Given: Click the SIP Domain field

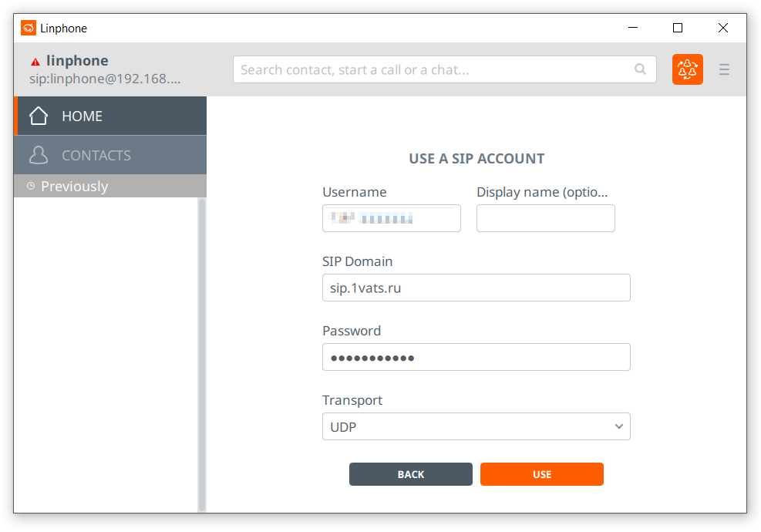Looking at the screenshot, I should 476,288.
